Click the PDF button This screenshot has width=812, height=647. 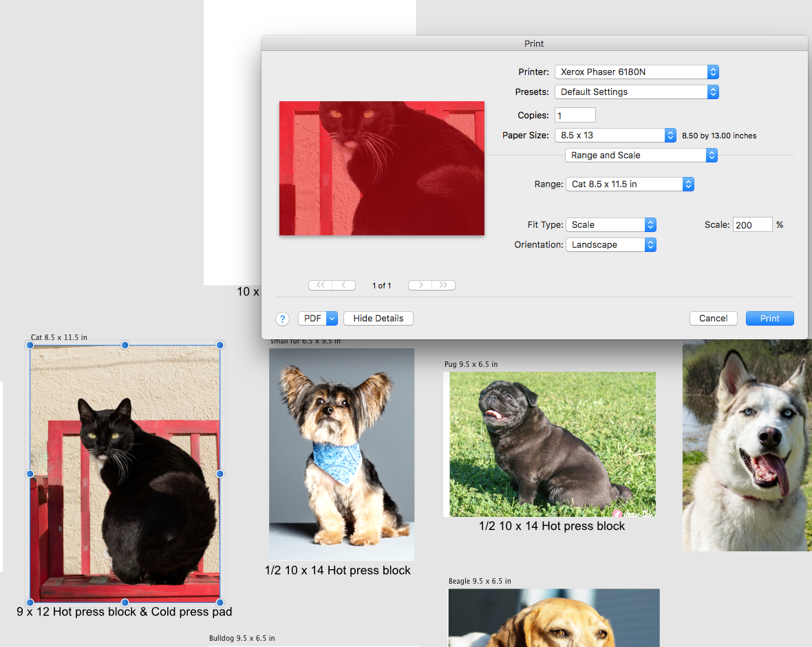click(x=312, y=319)
